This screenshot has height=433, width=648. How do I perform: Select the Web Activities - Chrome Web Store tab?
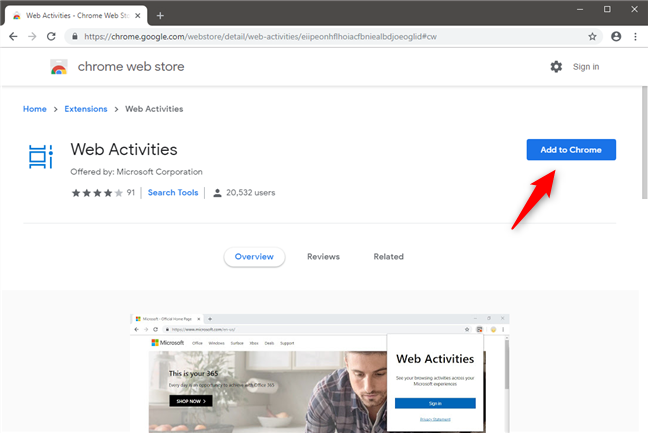tap(76, 16)
